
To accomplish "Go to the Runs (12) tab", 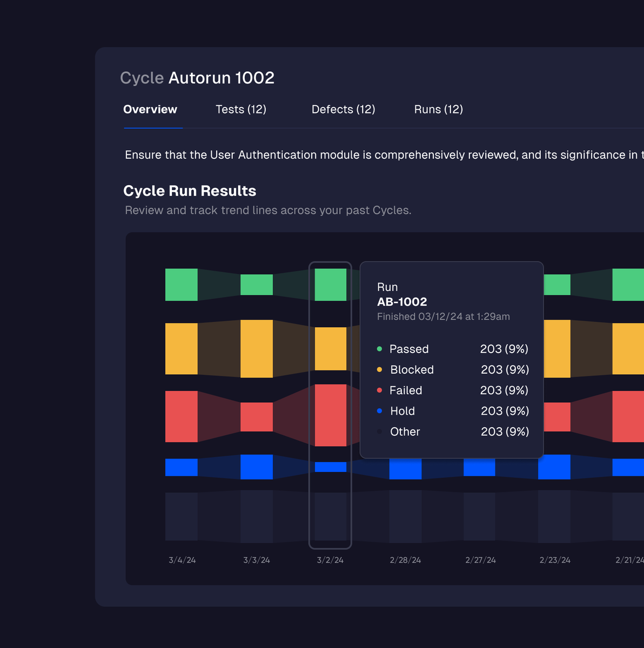I will click(x=439, y=110).
